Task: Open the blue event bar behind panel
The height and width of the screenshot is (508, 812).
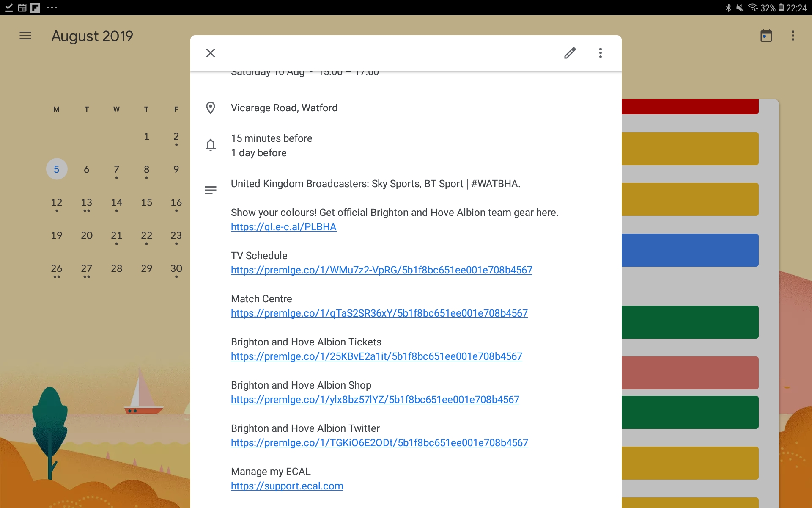Action: click(x=690, y=250)
